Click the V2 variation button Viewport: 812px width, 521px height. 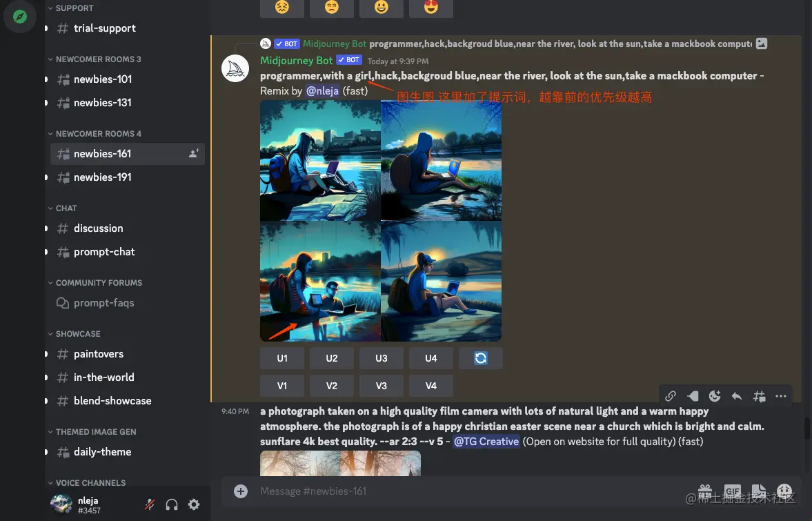point(331,385)
